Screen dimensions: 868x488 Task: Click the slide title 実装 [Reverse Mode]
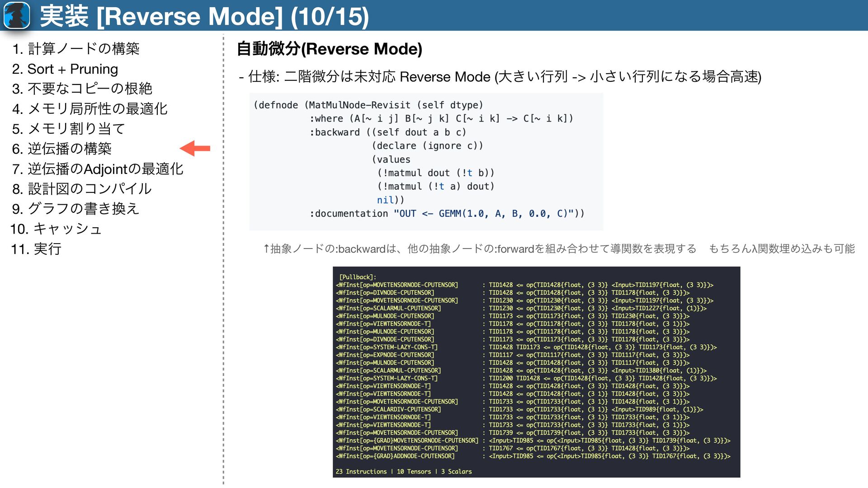click(x=204, y=16)
